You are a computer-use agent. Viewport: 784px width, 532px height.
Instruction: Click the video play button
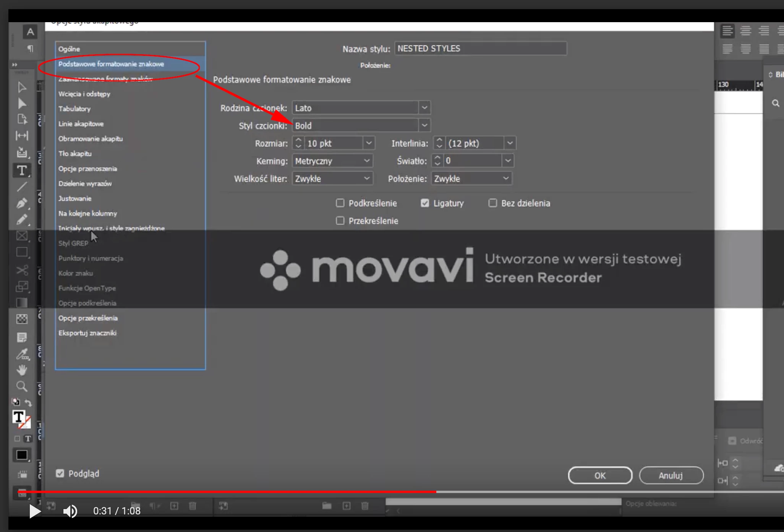tap(34, 511)
